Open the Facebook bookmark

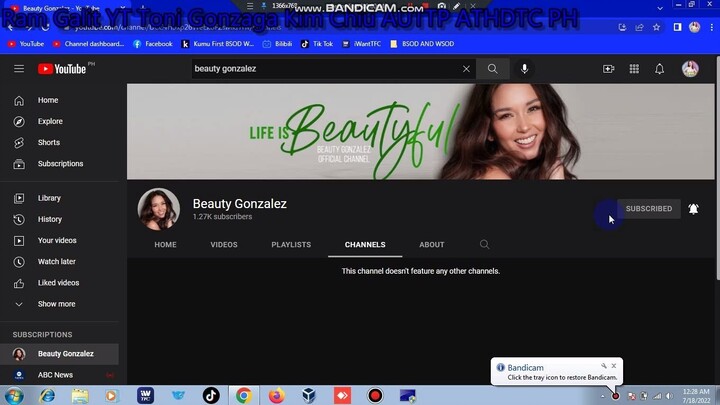153,44
